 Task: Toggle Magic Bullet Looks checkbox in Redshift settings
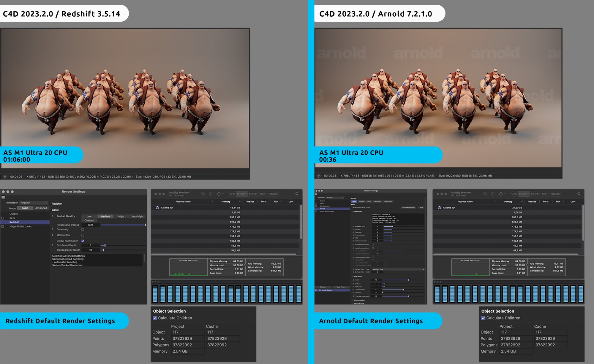[x=3, y=226]
